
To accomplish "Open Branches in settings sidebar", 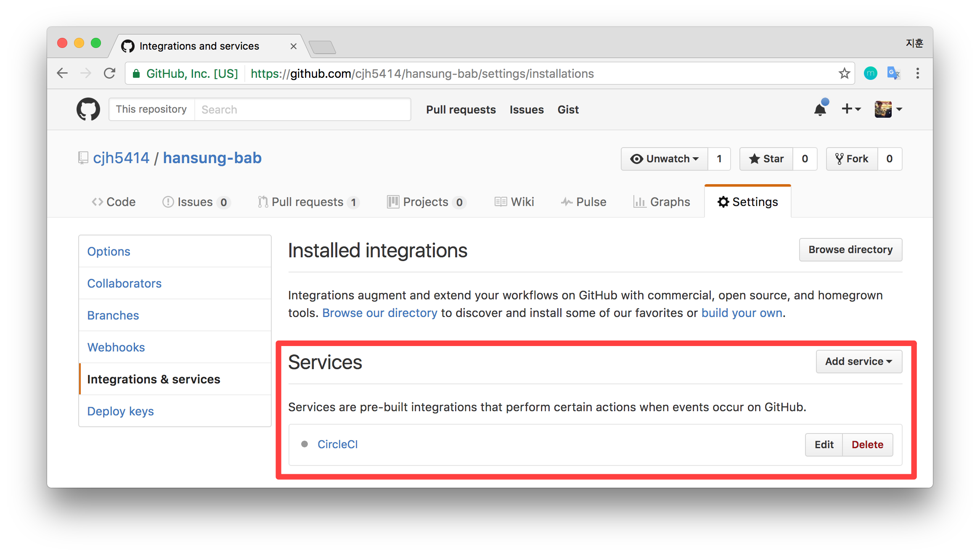I will (175, 315).
